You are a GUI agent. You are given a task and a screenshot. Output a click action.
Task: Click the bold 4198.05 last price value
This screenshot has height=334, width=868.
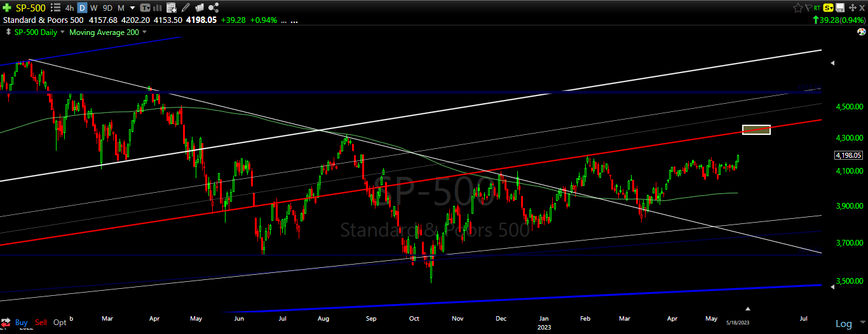coord(201,20)
